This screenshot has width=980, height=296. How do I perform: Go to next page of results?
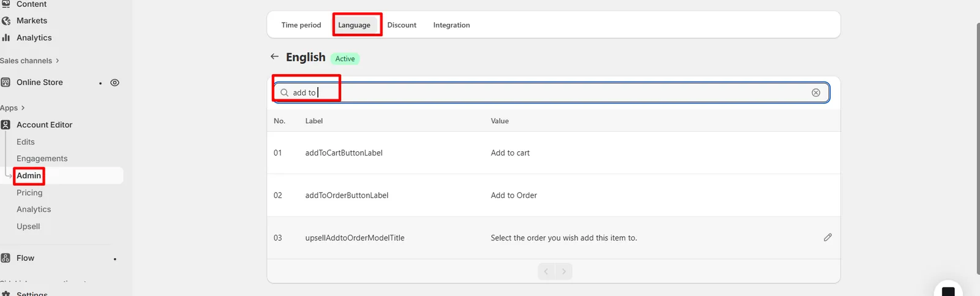[563, 271]
